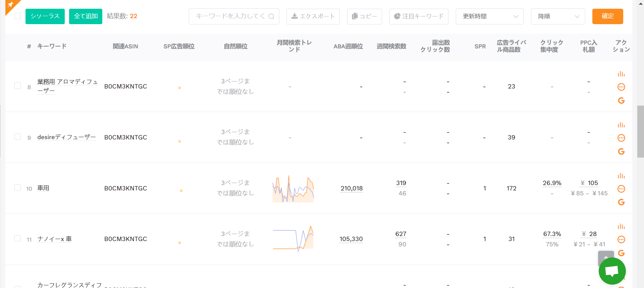Open the monthly trend chart for ナノイーx 車
The height and width of the screenshot is (288, 644).
[x=293, y=239]
